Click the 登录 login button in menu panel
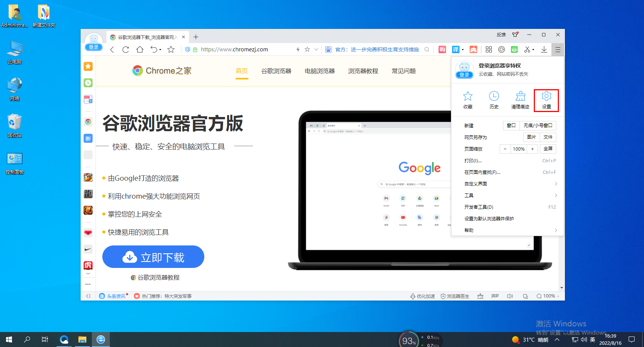Screen dimensions: 644x347 coord(464,75)
